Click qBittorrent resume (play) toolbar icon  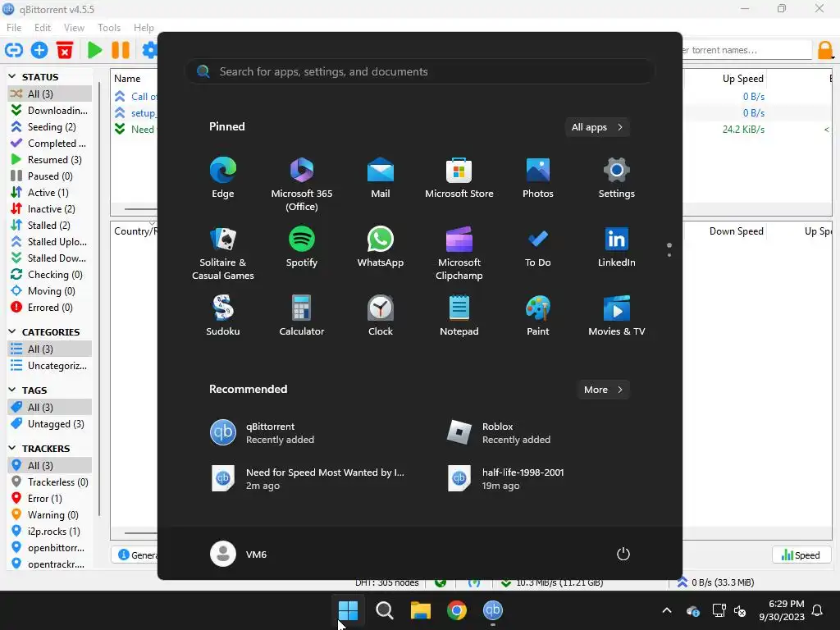95,50
